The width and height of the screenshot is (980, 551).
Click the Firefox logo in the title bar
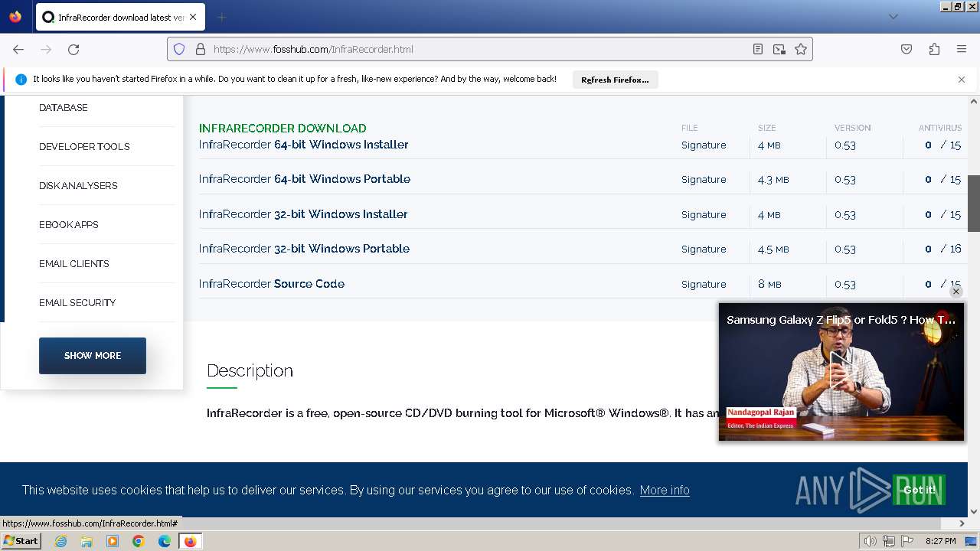tap(15, 16)
